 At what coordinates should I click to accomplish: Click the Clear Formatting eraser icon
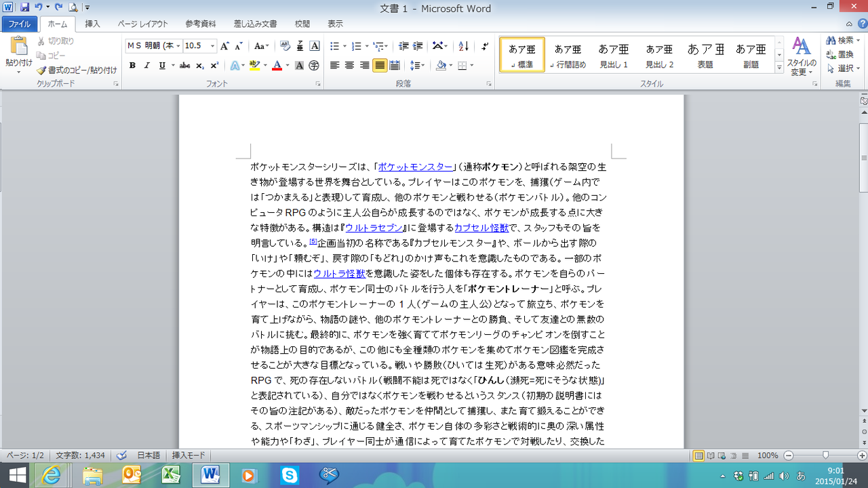pos(285,46)
